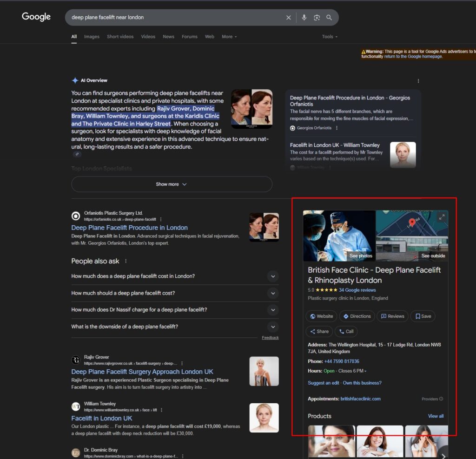Open options for Rajiv Grover result URL
This screenshot has height=459, width=476.
[x=182, y=363]
